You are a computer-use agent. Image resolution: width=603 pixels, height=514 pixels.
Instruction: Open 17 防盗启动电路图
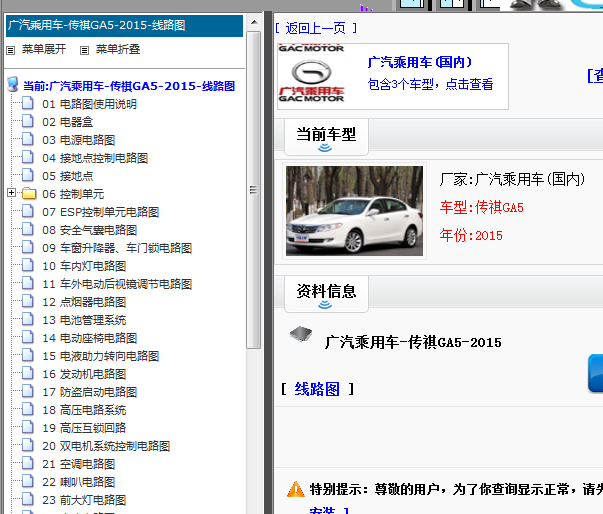[x=90, y=392]
